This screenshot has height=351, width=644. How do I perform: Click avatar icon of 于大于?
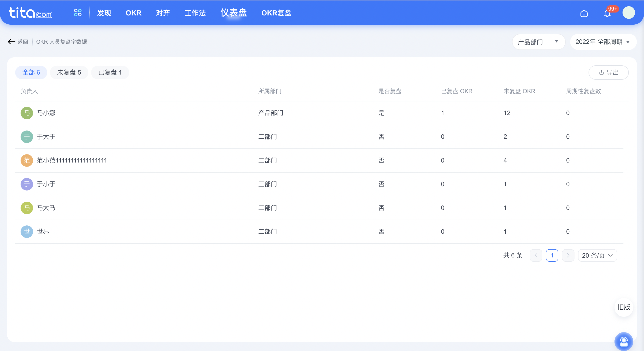point(27,137)
